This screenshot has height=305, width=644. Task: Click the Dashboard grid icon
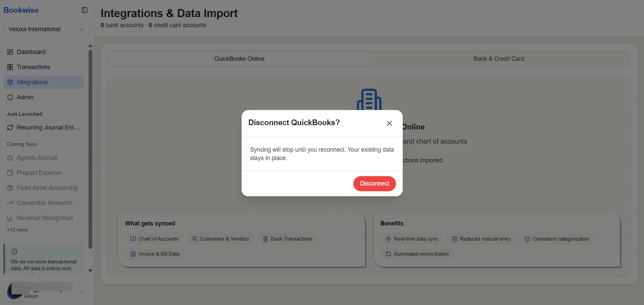10,52
